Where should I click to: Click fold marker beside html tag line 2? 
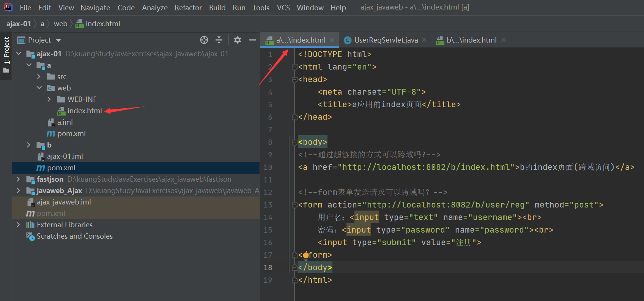[294, 67]
